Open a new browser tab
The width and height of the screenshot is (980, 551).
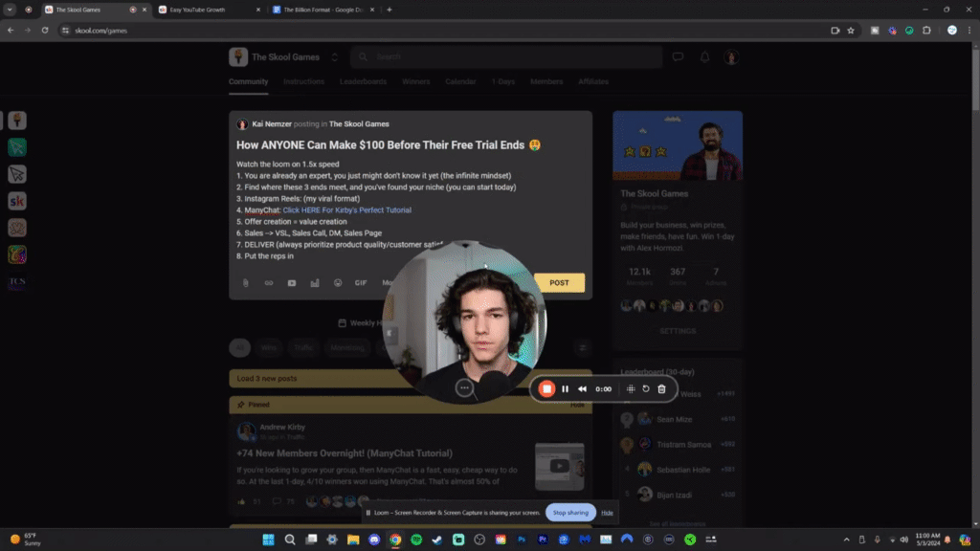[390, 10]
